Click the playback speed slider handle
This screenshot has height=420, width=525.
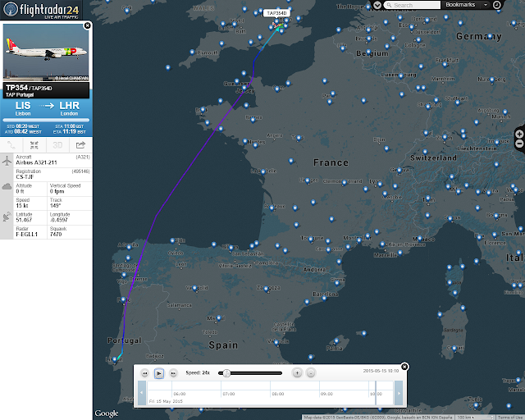tap(226, 373)
